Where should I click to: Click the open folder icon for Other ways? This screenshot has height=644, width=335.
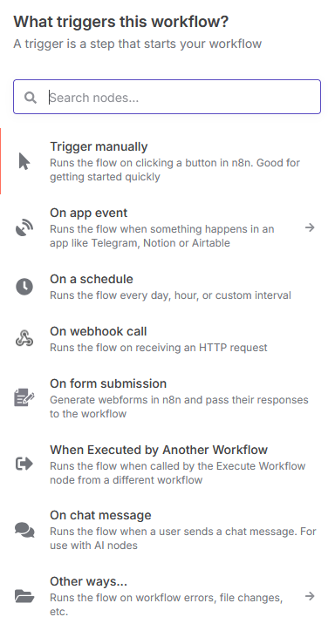(24, 596)
